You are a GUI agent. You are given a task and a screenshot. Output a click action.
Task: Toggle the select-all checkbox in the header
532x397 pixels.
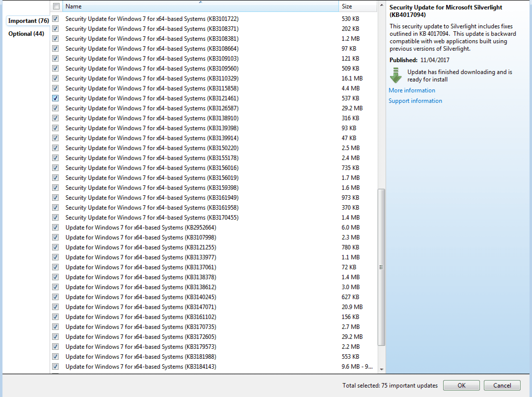[x=56, y=6]
